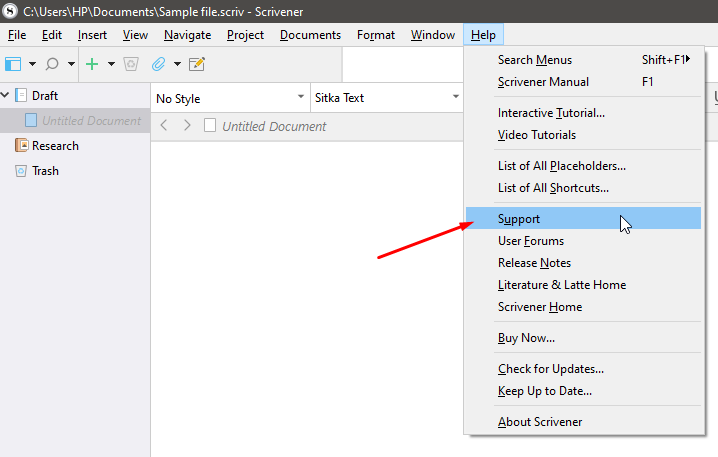Click the Draft folder icon
The image size is (718, 457).
pyautogui.click(x=21, y=95)
